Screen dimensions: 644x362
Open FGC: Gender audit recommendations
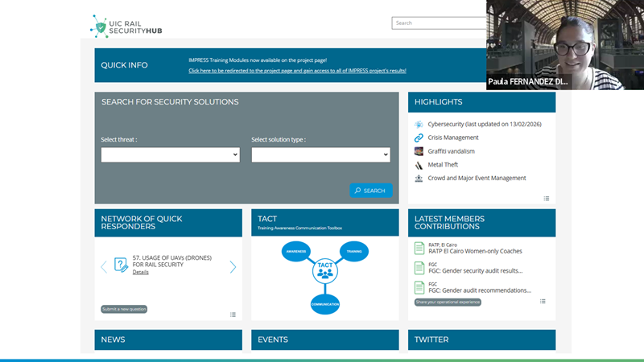(x=480, y=290)
